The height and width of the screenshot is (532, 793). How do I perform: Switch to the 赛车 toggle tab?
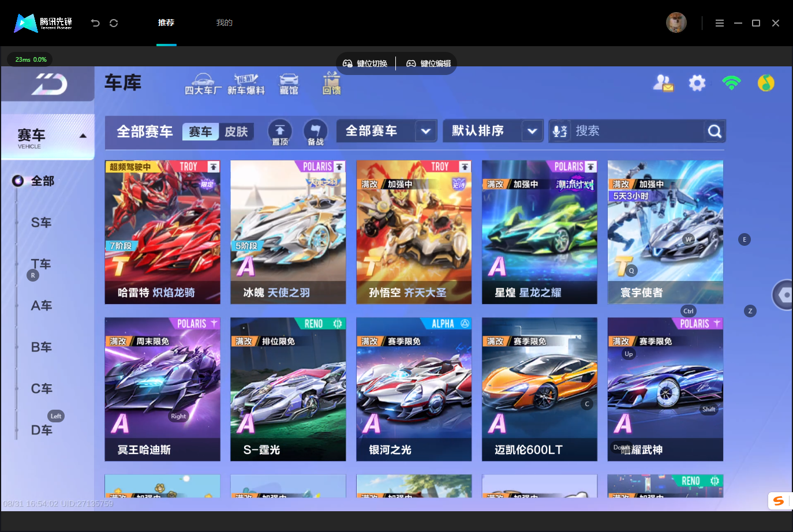(x=200, y=132)
